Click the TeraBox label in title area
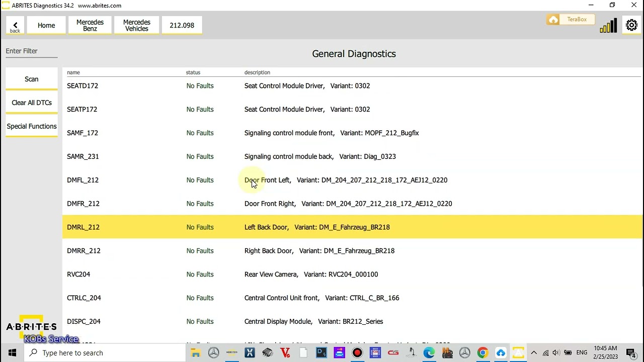 (577, 20)
